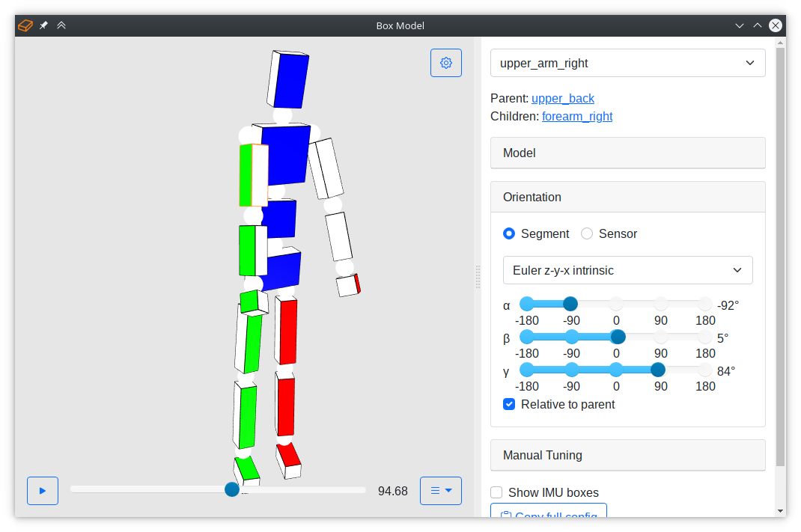Follow the forearm_right child link

(x=576, y=117)
